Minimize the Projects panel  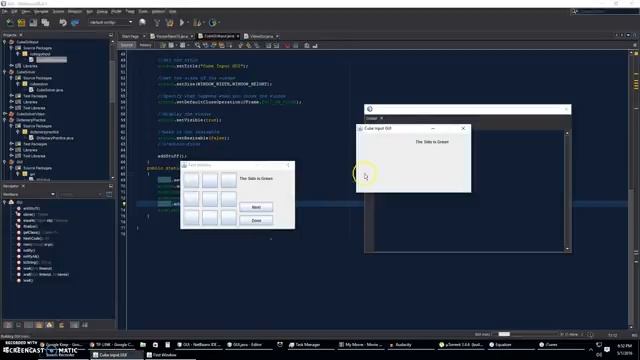coord(111,35)
